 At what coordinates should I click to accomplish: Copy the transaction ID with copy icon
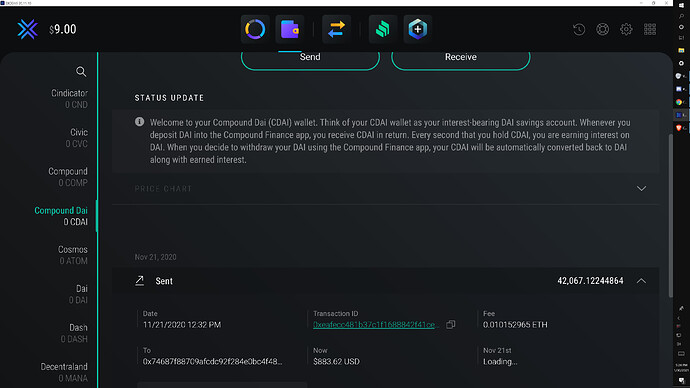[x=451, y=325]
